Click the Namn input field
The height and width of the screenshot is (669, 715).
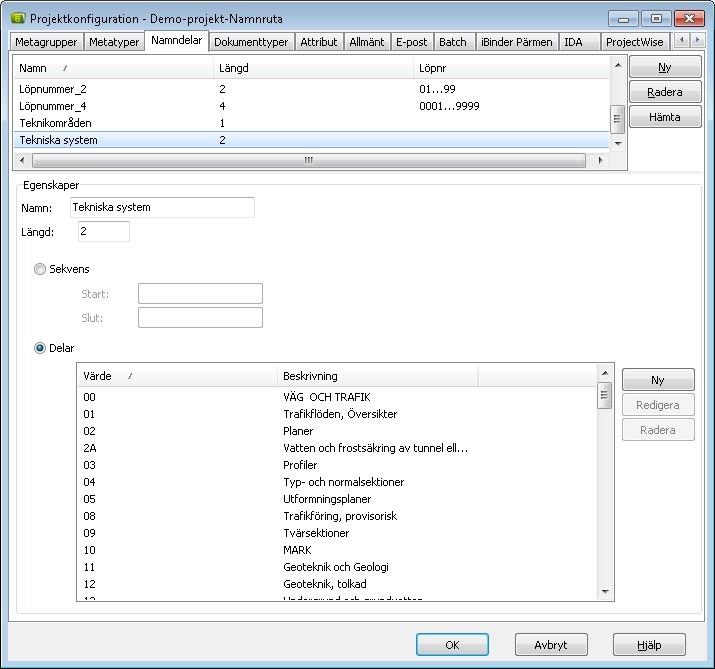tap(162, 207)
